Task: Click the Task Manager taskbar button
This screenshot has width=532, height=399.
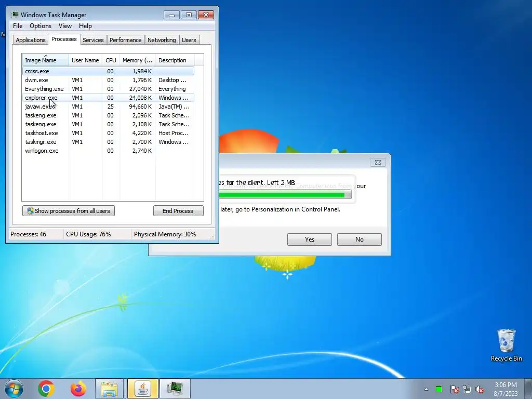Action: click(175, 389)
